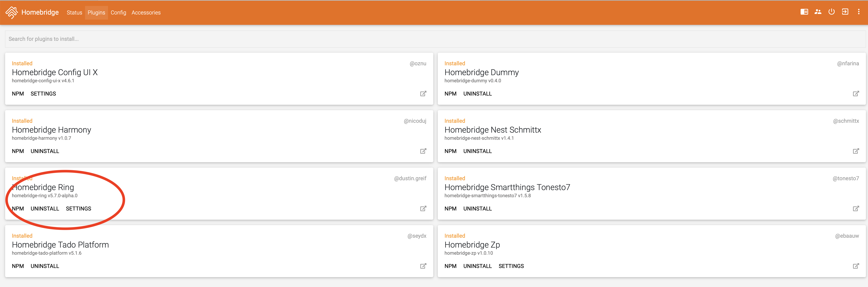Screen dimensions: 868x287
Task: Focus the plugin search input field
Action: [x=435, y=39]
